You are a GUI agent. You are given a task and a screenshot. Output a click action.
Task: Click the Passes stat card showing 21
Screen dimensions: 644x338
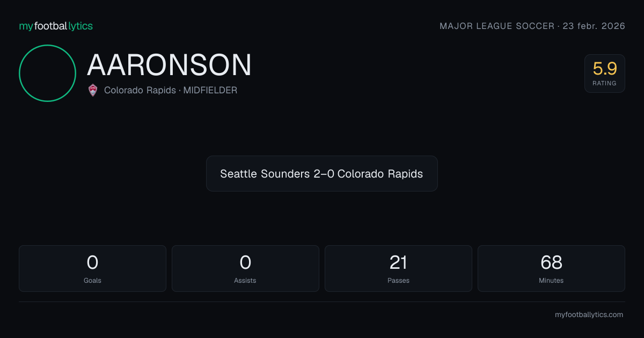click(x=398, y=269)
